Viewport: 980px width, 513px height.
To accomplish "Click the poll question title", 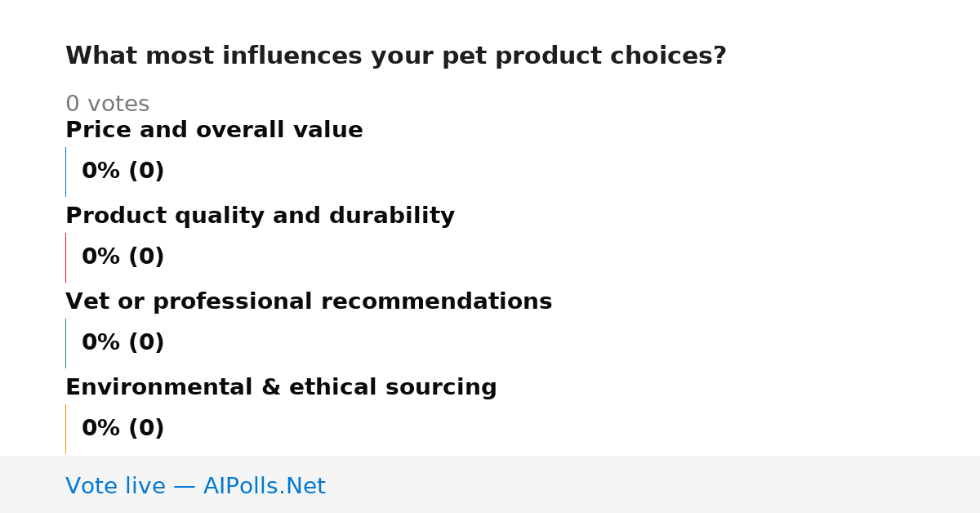I will click(396, 56).
